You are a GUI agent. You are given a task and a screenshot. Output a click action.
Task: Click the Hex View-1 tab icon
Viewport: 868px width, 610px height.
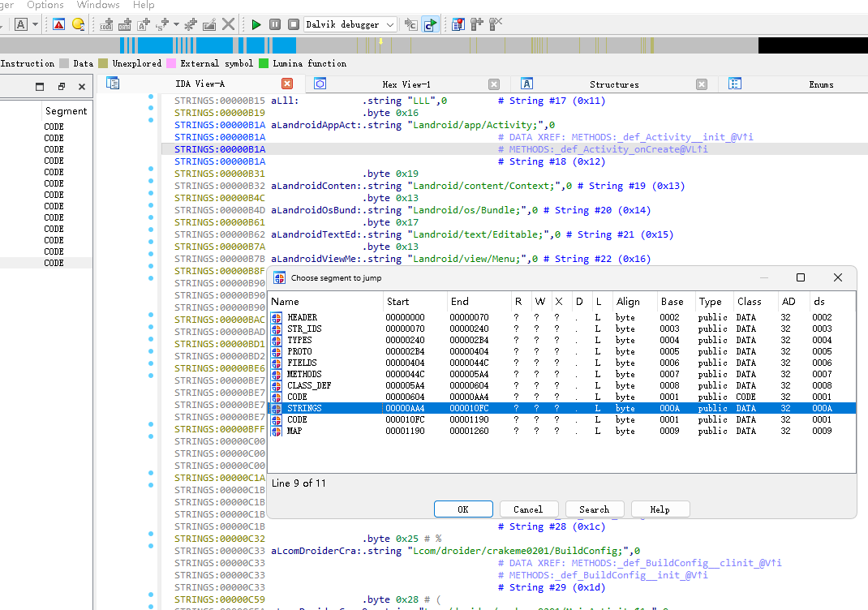320,84
